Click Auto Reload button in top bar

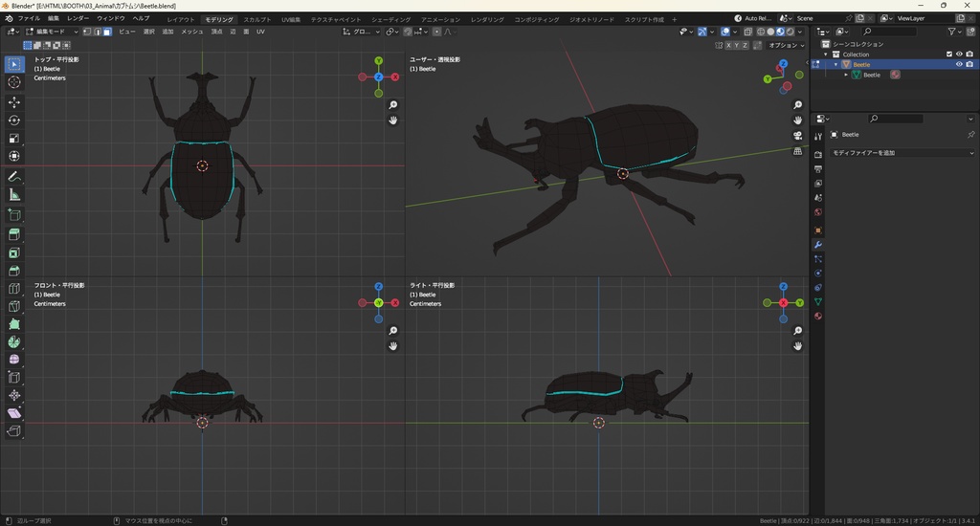click(x=752, y=18)
